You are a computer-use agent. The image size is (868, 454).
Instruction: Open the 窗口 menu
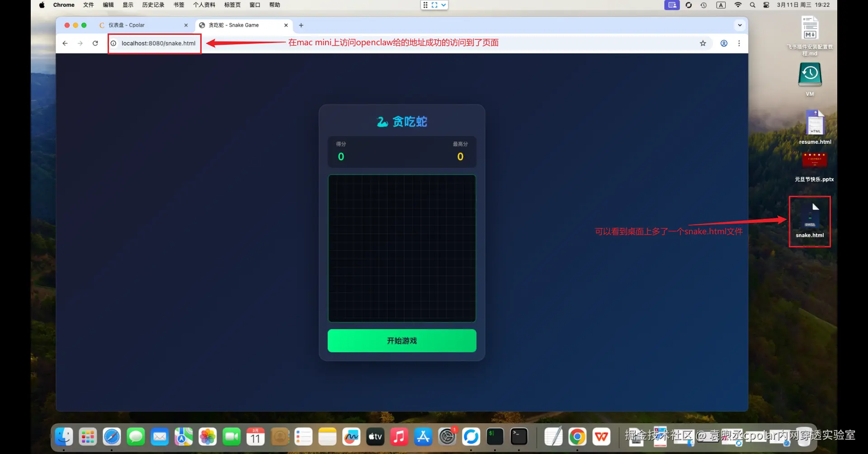255,5
